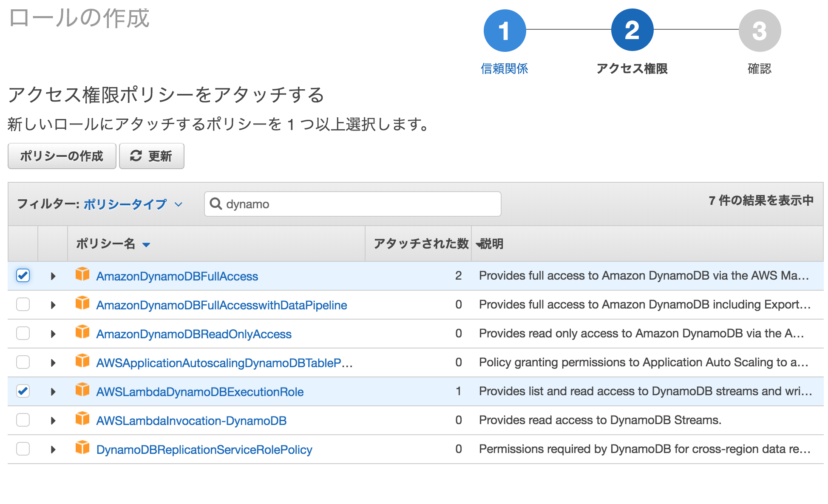Open the ポリシータイプ filter dropdown

(133, 204)
